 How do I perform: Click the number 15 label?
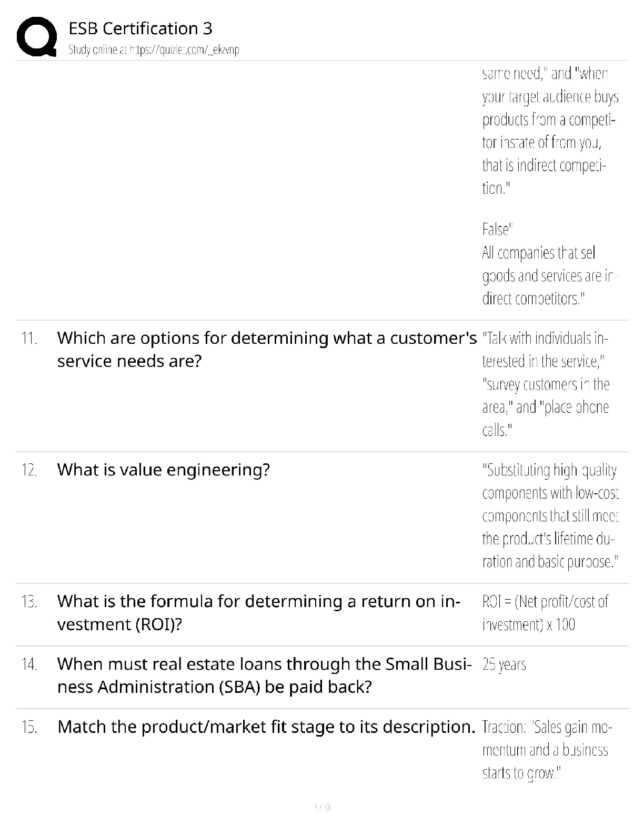point(29,728)
